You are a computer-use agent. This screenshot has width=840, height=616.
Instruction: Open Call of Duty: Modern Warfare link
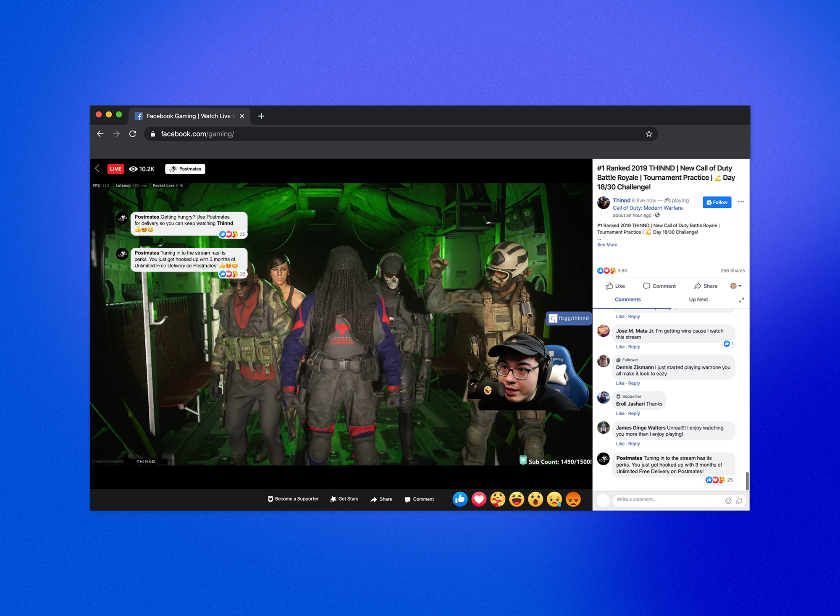tap(648, 208)
